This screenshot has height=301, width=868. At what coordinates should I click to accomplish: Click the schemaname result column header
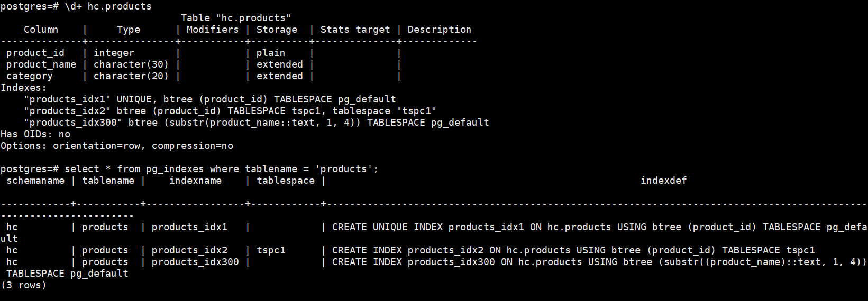(35, 181)
